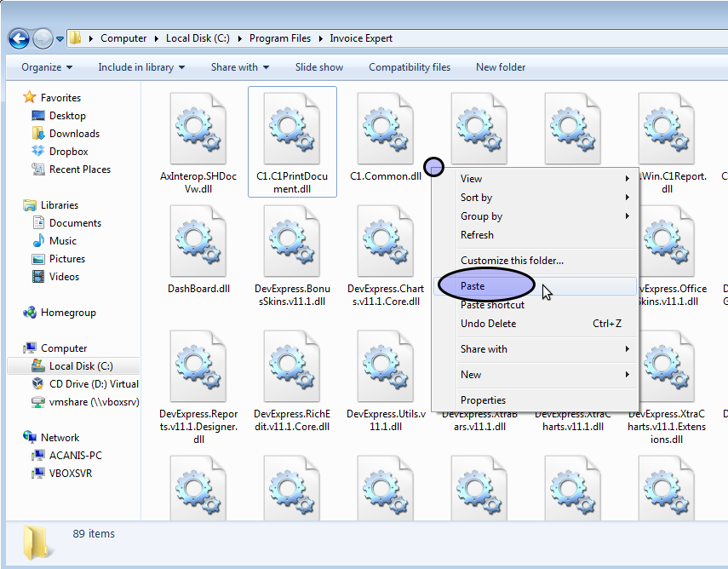Expand the arrow after Program Files in breadcrumb
Screen dimensions: 728x569
click(320, 38)
